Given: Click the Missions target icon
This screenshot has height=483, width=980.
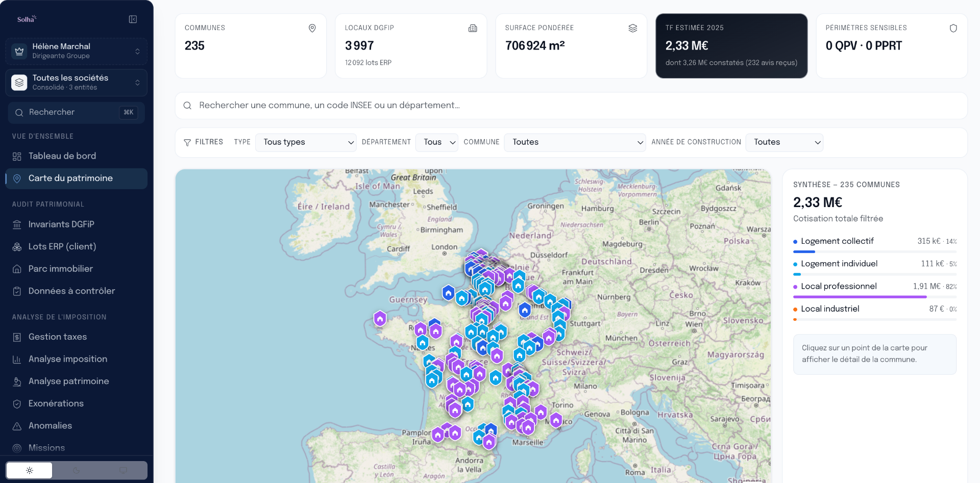Looking at the screenshot, I should (x=17, y=448).
